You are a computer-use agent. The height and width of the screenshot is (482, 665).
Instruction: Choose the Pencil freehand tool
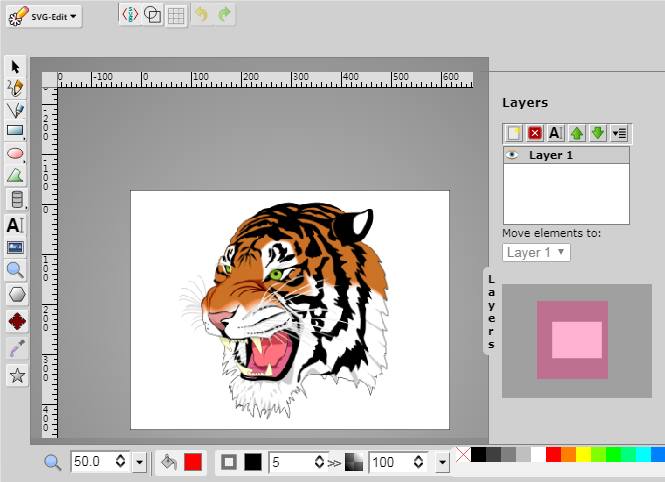pos(15,88)
